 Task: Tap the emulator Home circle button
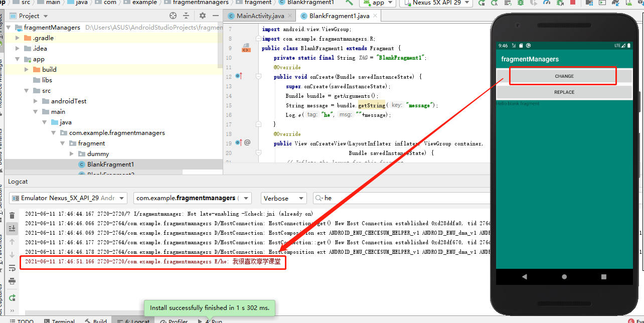564,276
